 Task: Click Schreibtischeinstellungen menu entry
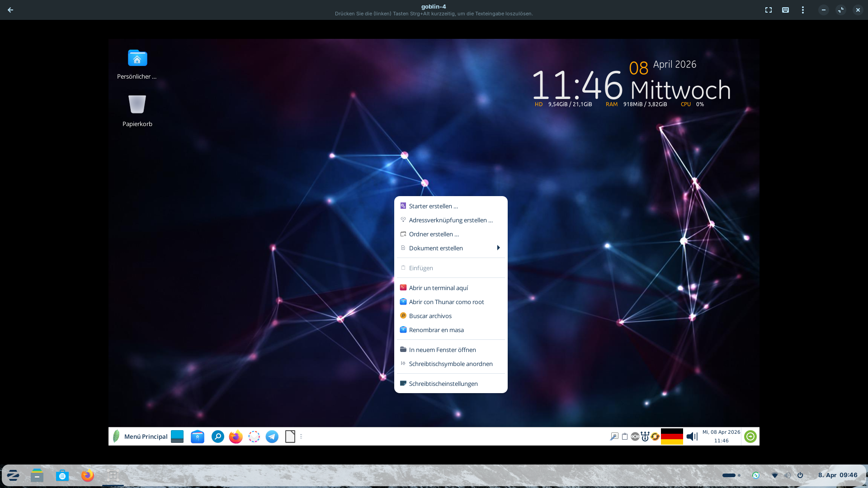pos(443,384)
